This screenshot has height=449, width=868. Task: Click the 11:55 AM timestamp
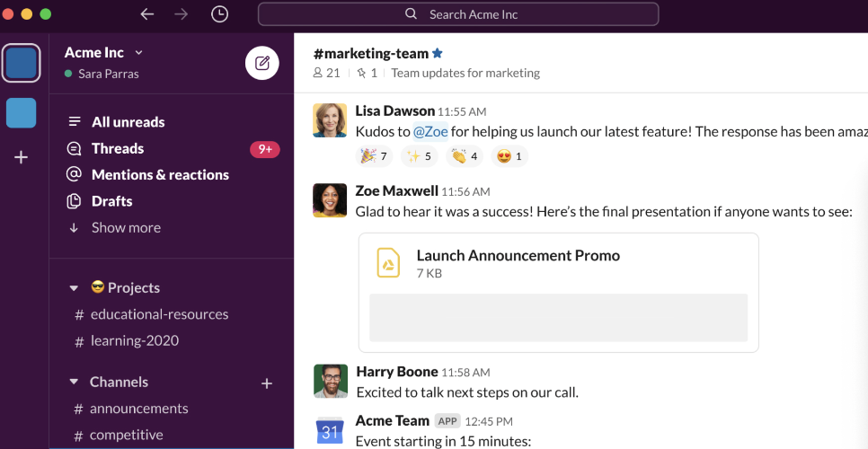462,111
